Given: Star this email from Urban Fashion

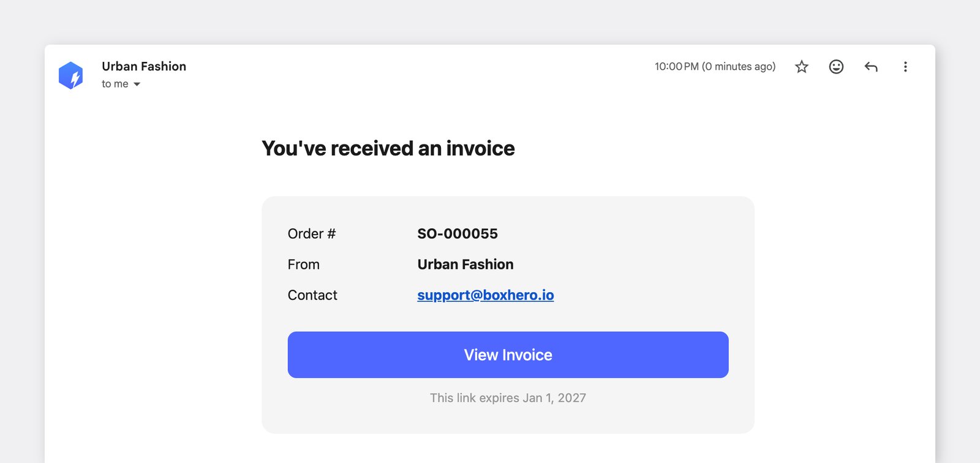Looking at the screenshot, I should (x=801, y=67).
